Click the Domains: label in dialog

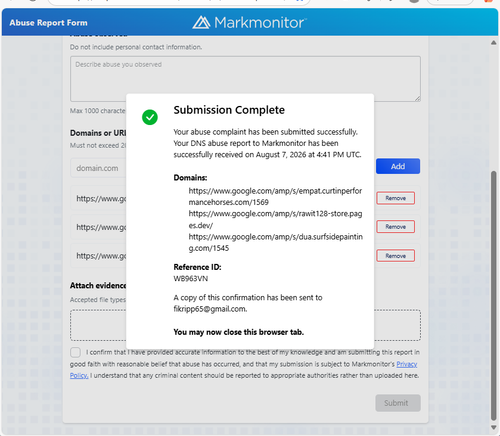[x=190, y=178]
